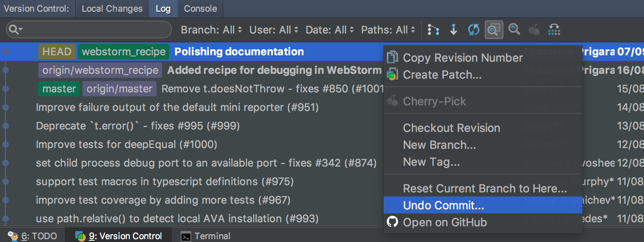Viewport: 644px width, 242px height.
Task: Click the IntelliSort branch graph icon
Action: click(433, 30)
